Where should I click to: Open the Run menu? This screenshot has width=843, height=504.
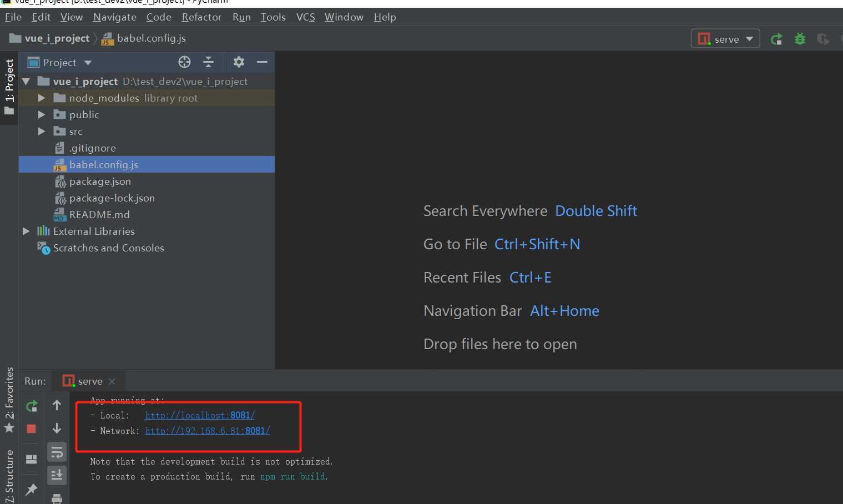(x=241, y=17)
